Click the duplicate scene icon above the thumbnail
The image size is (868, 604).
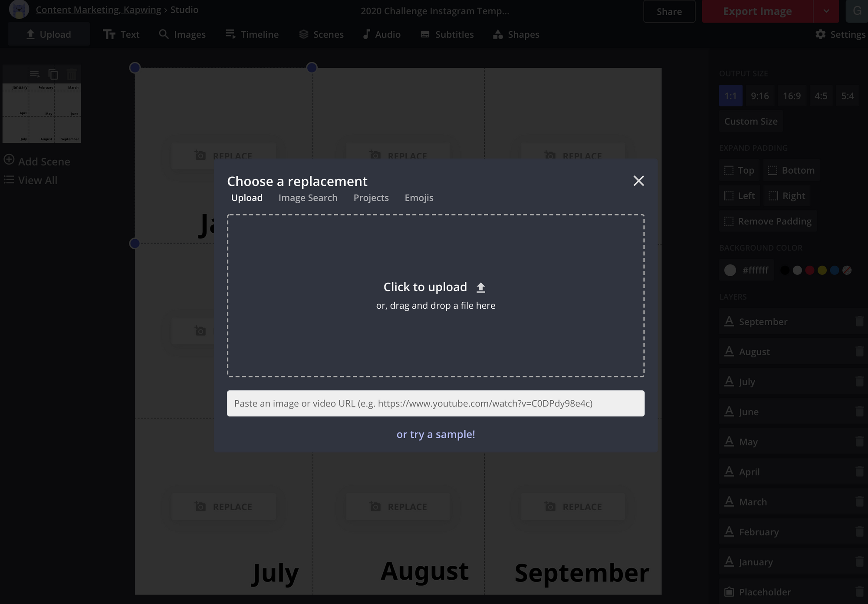click(x=53, y=74)
